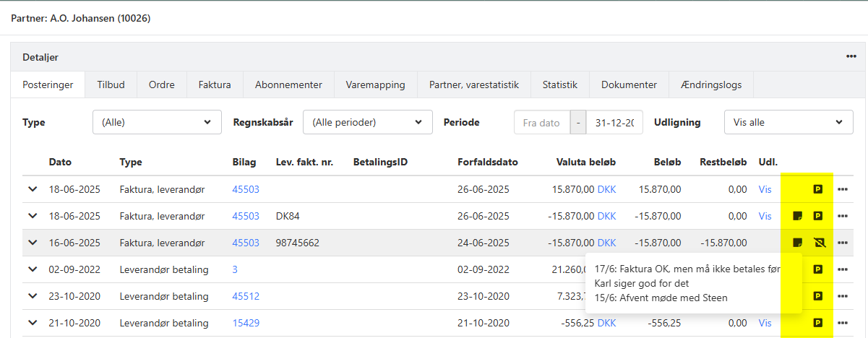Expand the 02-09-2022 Leverandør betaling row
This screenshot has height=338, width=868.
[33, 269]
